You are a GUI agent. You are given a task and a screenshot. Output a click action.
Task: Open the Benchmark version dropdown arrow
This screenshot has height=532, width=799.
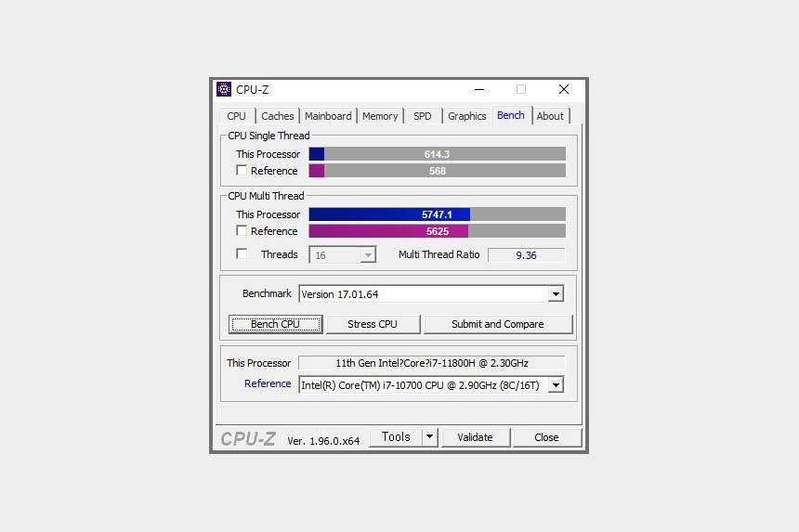556,293
